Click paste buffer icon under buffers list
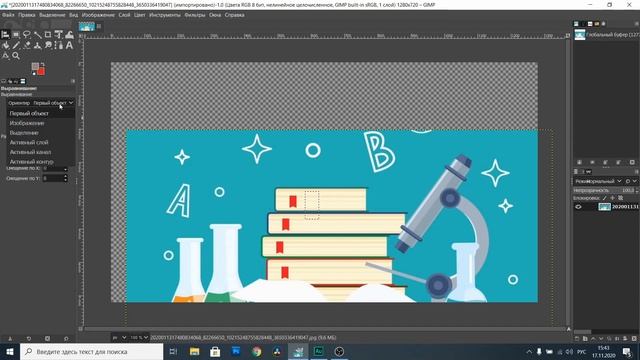640x360 pixels. [579, 162]
